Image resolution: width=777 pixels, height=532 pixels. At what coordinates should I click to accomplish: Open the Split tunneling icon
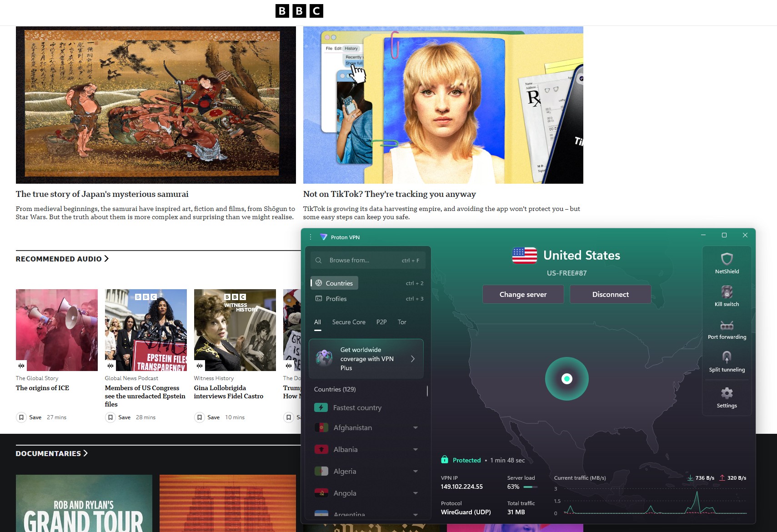tap(727, 357)
